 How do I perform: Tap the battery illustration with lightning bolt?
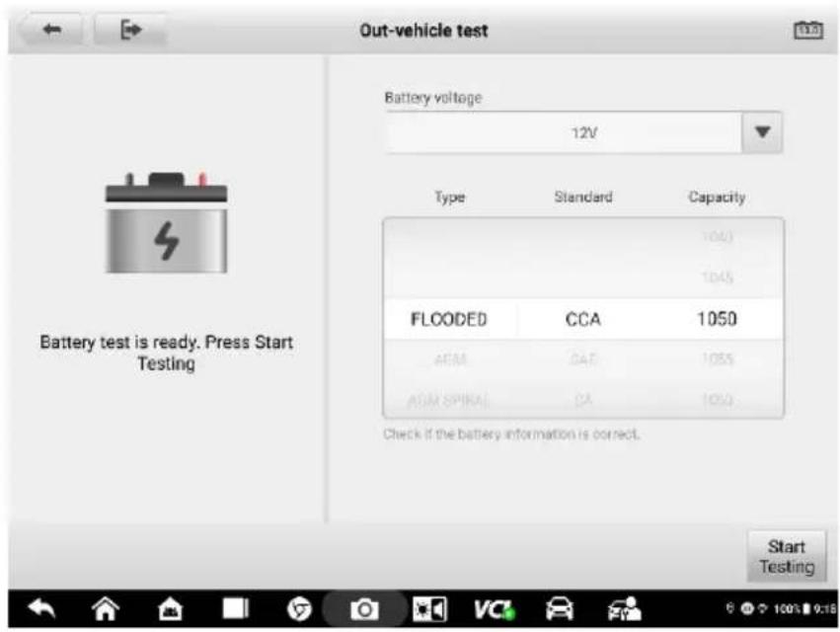166,223
